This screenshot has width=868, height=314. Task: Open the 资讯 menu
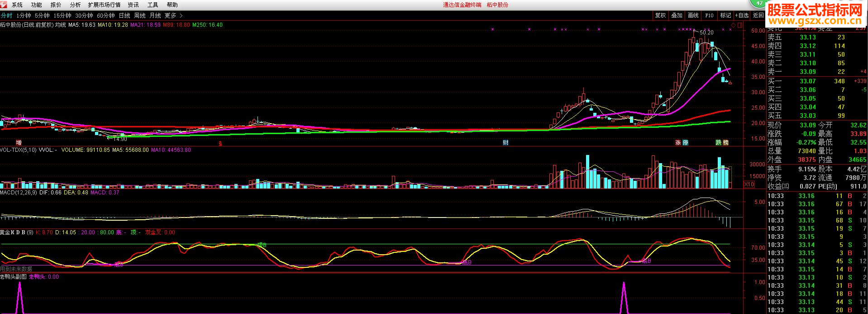pyautogui.click(x=134, y=5)
